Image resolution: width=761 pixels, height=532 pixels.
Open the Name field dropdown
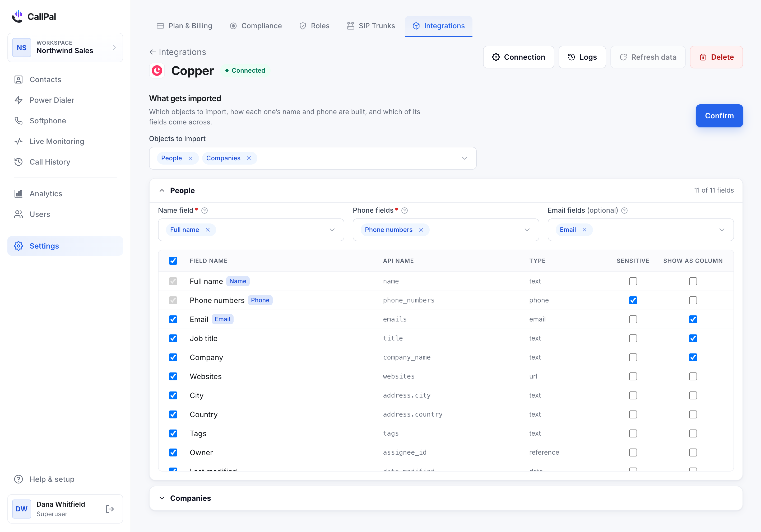[251, 230]
